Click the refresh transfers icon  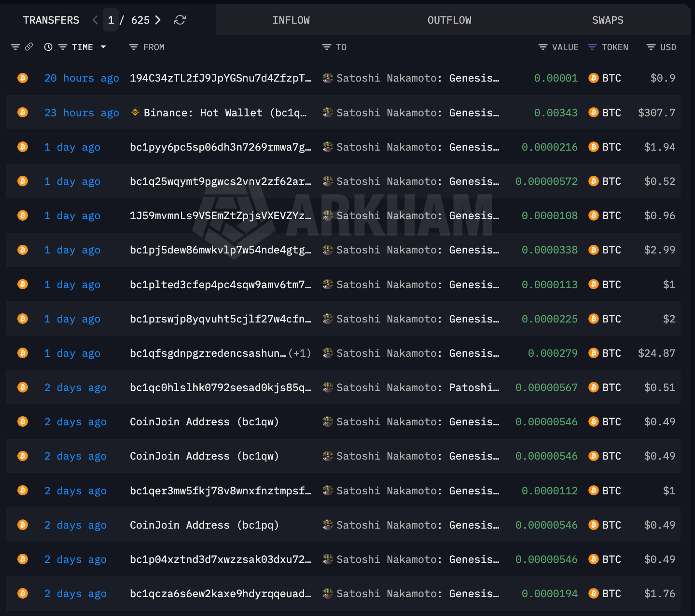[180, 20]
